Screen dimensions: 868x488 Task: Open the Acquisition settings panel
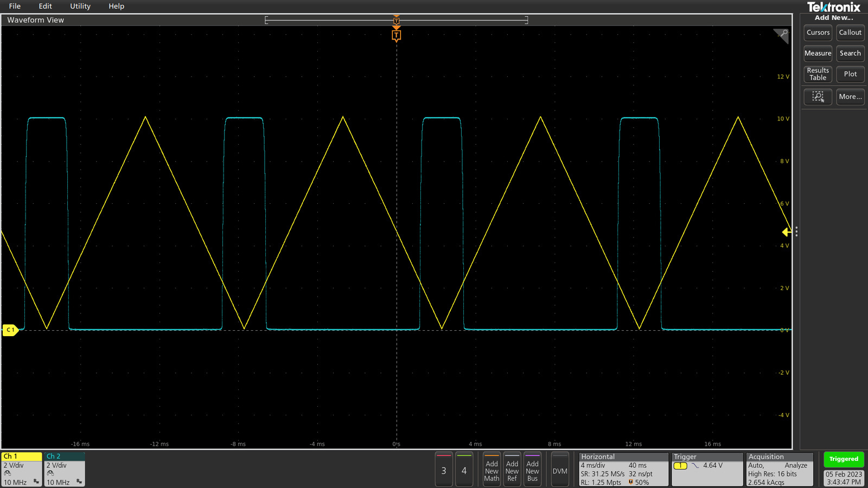780,469
